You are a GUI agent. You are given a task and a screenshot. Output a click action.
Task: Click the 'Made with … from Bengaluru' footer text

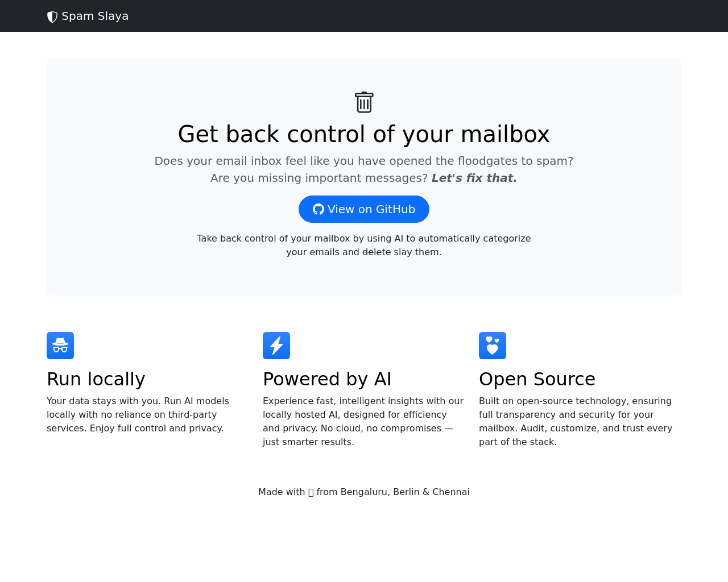364,492
